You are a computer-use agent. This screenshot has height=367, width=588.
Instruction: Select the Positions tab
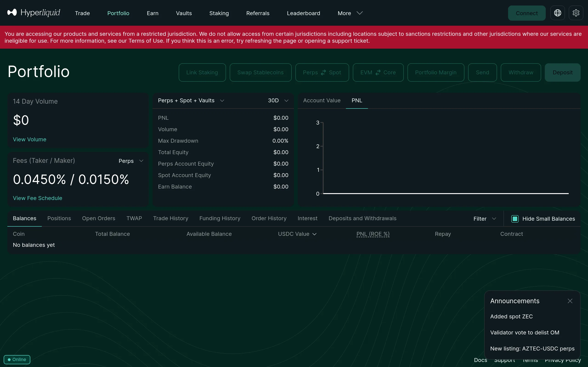point(59,218)
